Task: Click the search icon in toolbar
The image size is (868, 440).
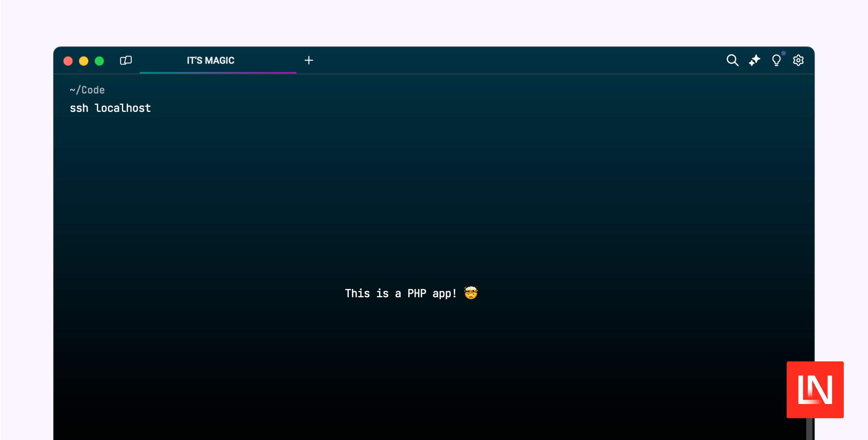Action: [x=732, y=60]
